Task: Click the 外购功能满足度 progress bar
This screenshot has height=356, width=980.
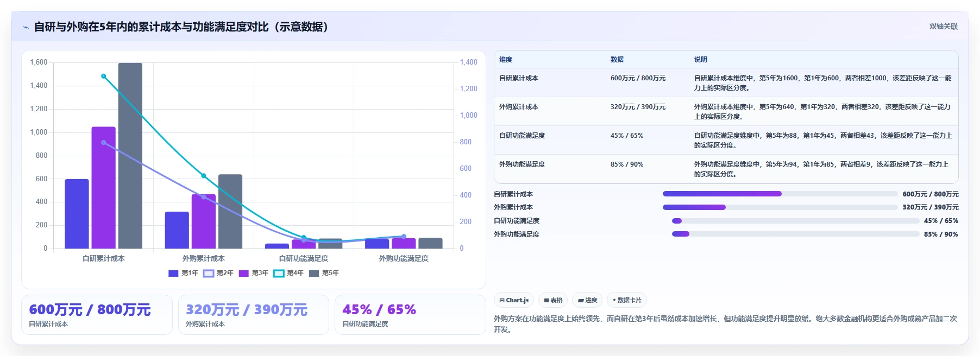Action: click(795, 234)
